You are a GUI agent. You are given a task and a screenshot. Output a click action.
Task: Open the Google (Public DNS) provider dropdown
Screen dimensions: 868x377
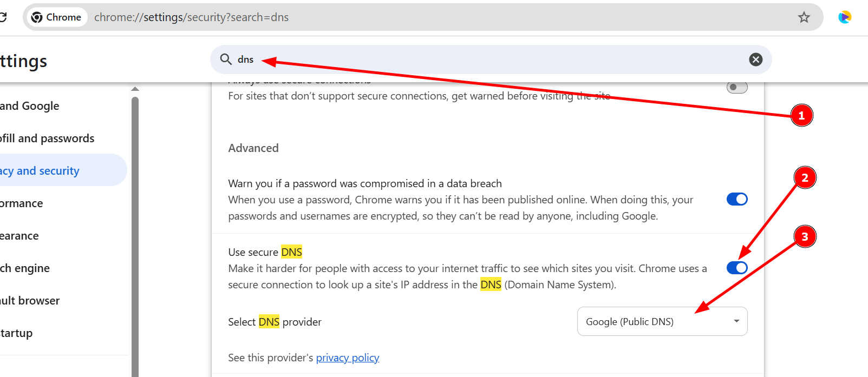click(662, 321)
